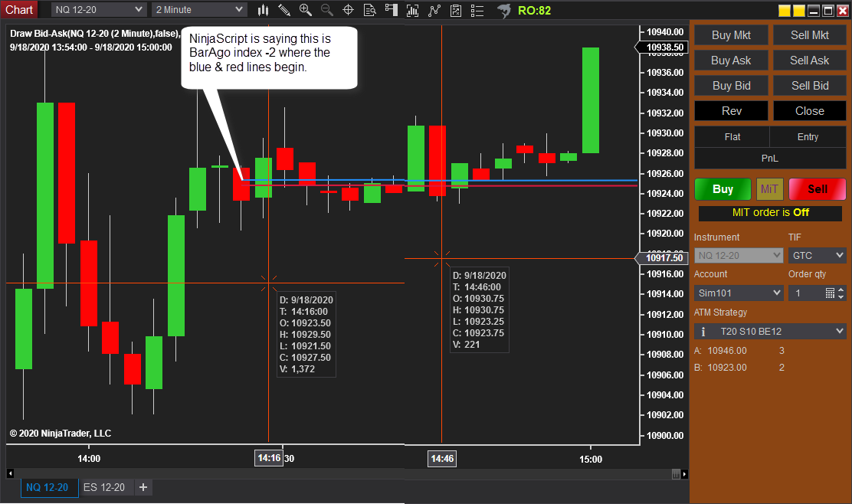
Task: Open the GTC time-in-force dropdown
Action: tap(817, 255)
